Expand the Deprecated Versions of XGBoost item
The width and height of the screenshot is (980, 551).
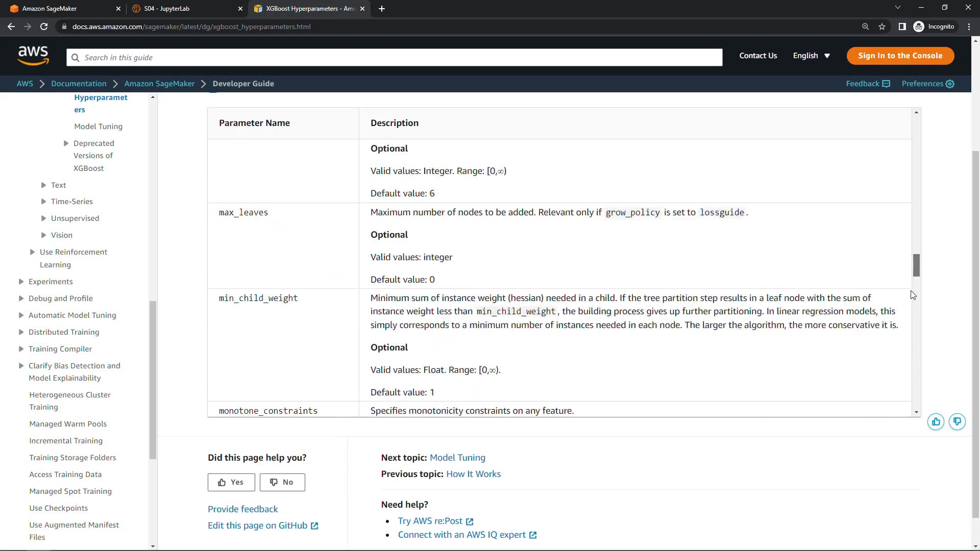point(66,143)
